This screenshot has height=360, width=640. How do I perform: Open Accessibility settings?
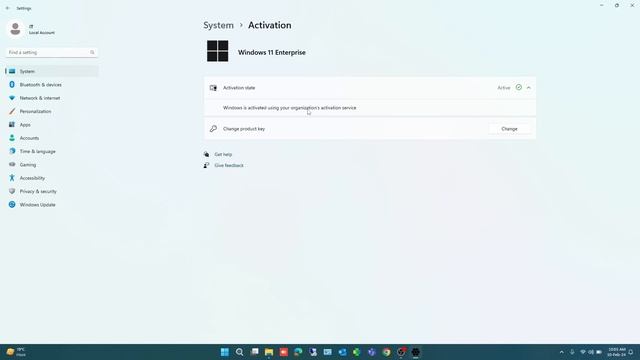[51, 178]
